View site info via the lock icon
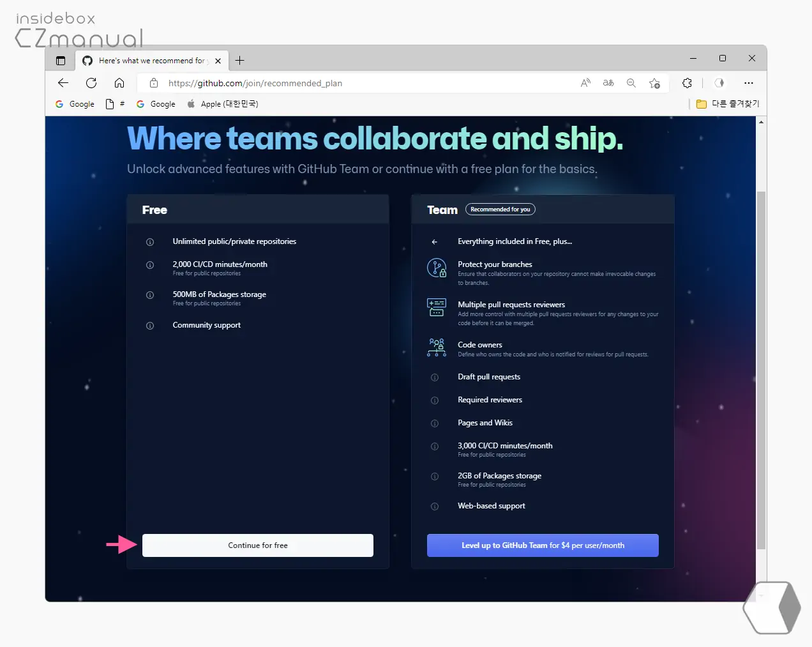 click(x=153, y=83)
